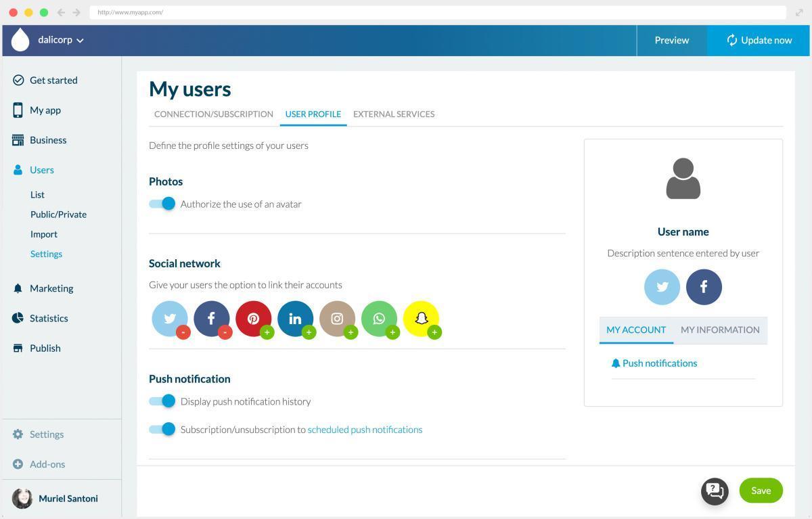Click Muriel Santoni profile avatar

(22, 499)
